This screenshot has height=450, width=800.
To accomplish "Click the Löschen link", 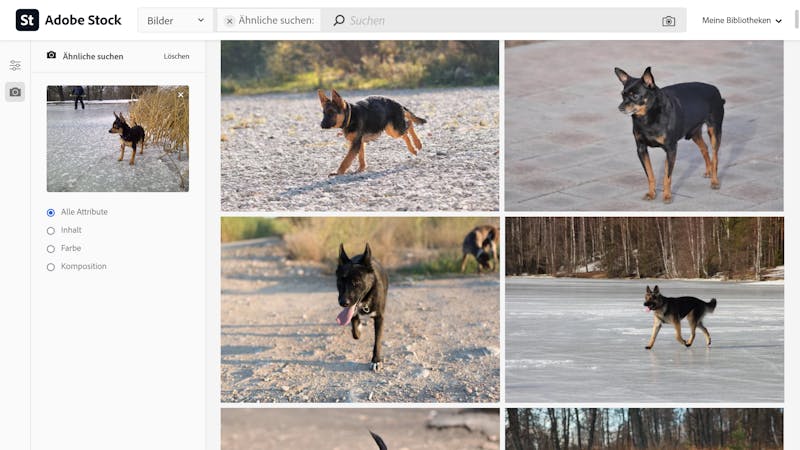I will (177, 56).
